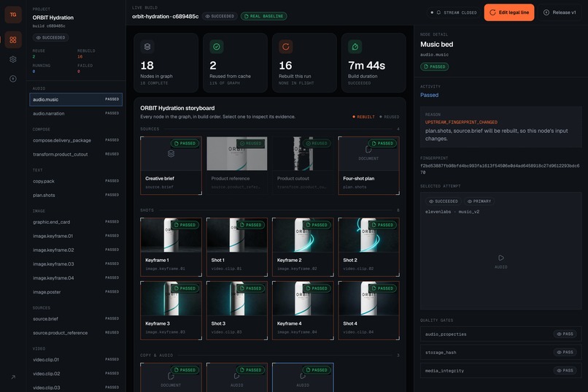Select video.clip.02 in the list
This screenshot has width=588, height=392.
coord(76,374)
